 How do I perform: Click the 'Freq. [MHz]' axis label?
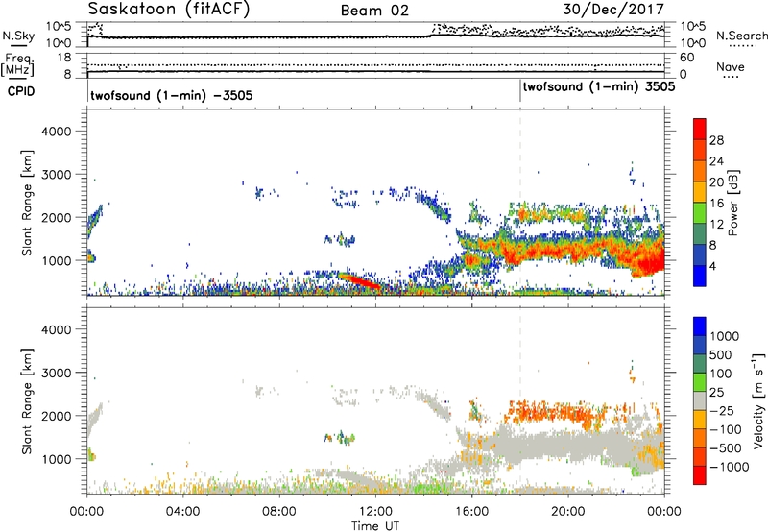pyautogui.click(x=19, y=64)
